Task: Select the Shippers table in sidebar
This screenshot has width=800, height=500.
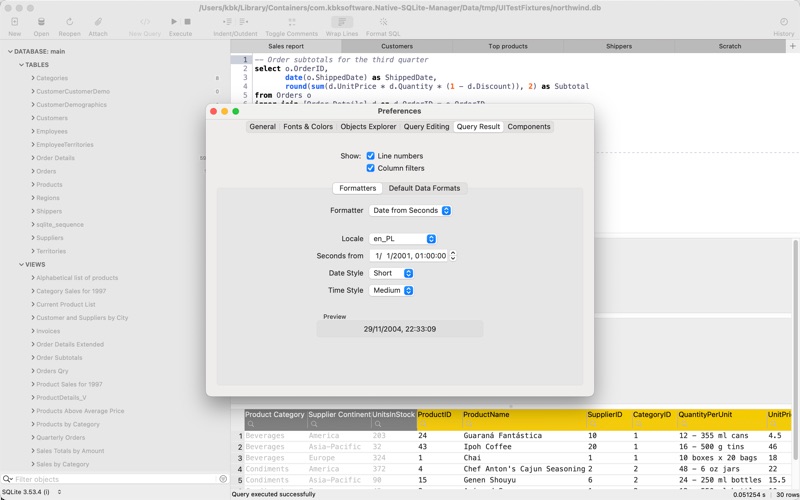Action: [x=49, y=211]
